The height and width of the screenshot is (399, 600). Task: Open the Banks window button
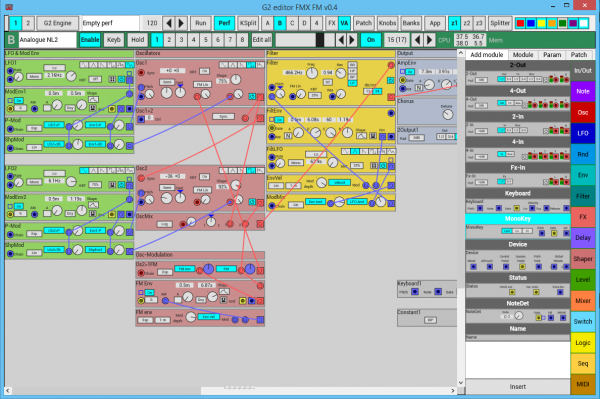point(411,23)
